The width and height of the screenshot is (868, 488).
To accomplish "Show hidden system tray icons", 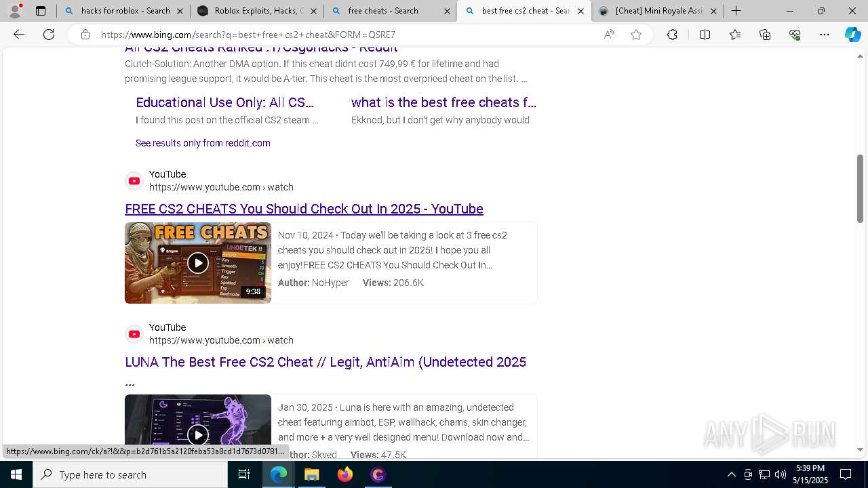I will (x=731, y=474).
